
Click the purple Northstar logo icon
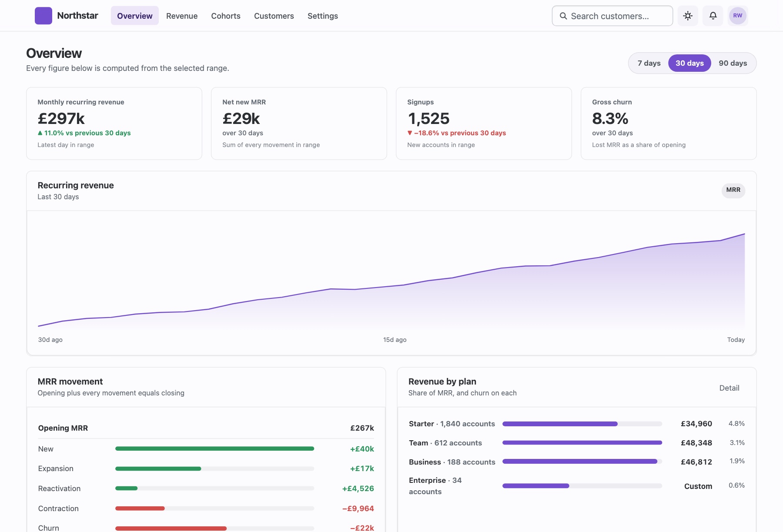click(x=43, y=16)
